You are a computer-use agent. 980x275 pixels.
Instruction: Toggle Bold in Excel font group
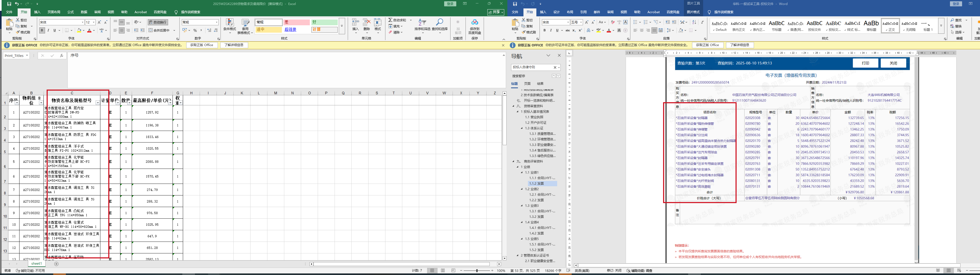[x=42, y=31]
